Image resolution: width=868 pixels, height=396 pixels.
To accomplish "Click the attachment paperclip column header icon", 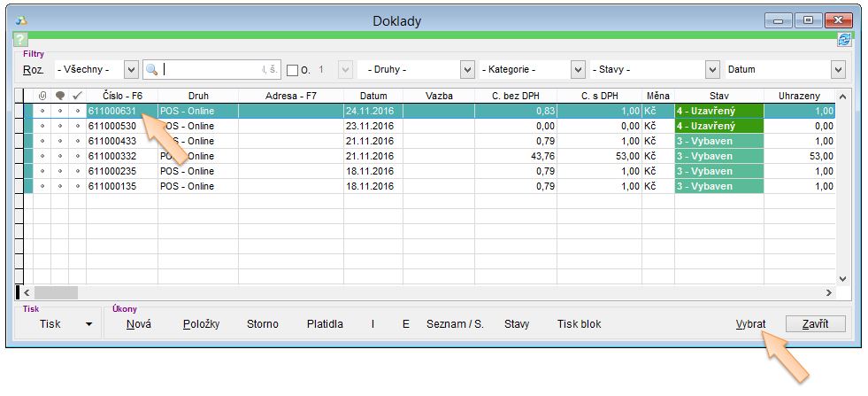I will tap(42, 96).
